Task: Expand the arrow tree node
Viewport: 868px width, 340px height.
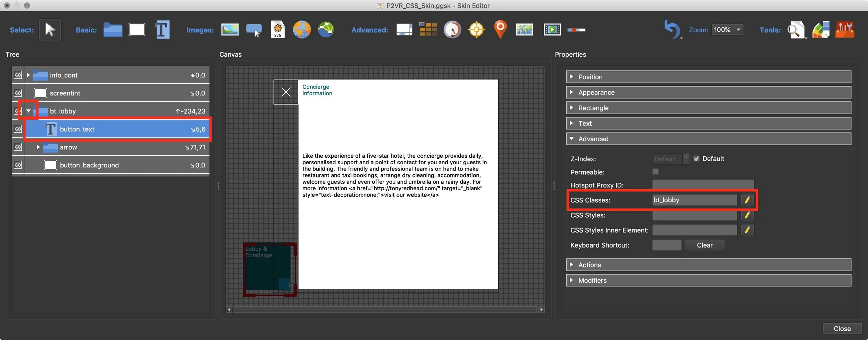Action: click(38, 147)
